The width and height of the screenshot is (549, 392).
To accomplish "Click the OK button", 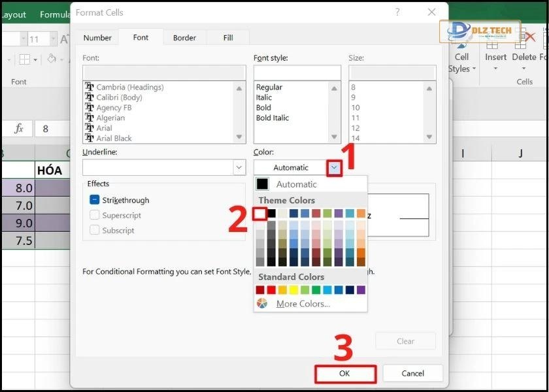I will click(x=345, y=374).
